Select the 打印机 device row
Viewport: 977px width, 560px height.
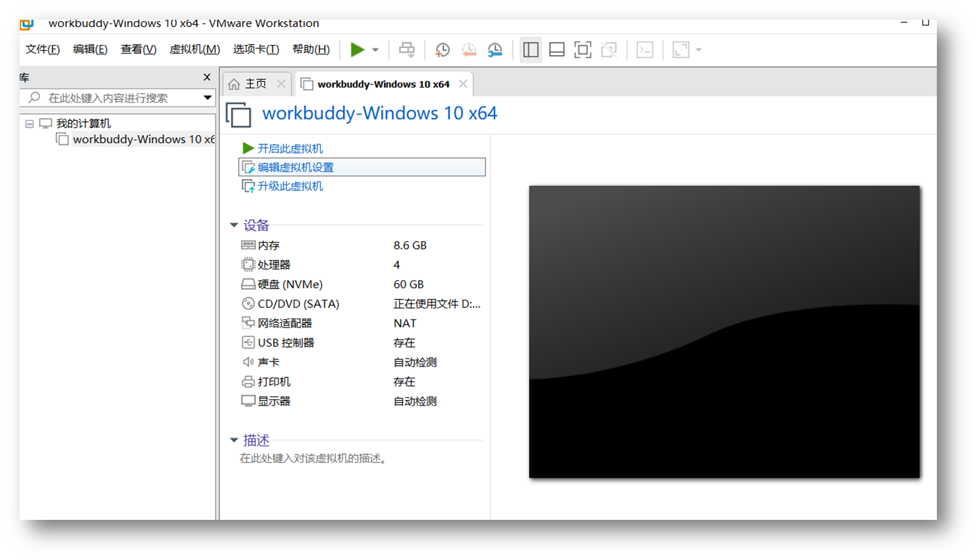(x=361, y=382)
